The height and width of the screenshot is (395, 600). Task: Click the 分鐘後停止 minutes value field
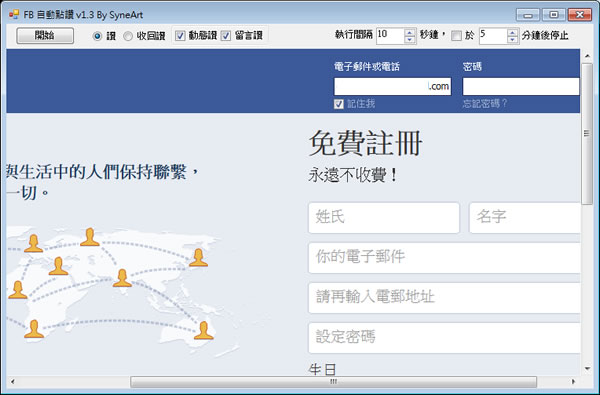pos(493,36)
